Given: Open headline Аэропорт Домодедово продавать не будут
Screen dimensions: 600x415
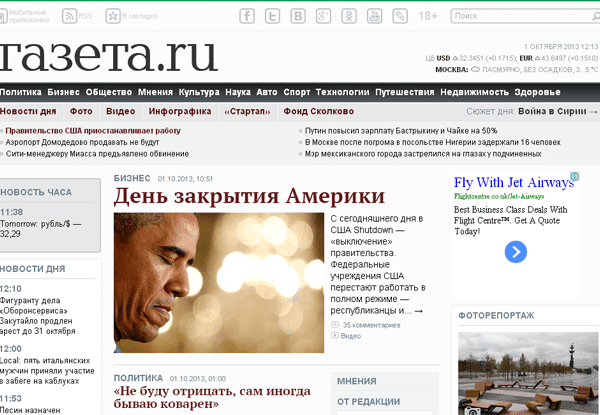Looking at the screenshot, I should click(x=82, y=142).
